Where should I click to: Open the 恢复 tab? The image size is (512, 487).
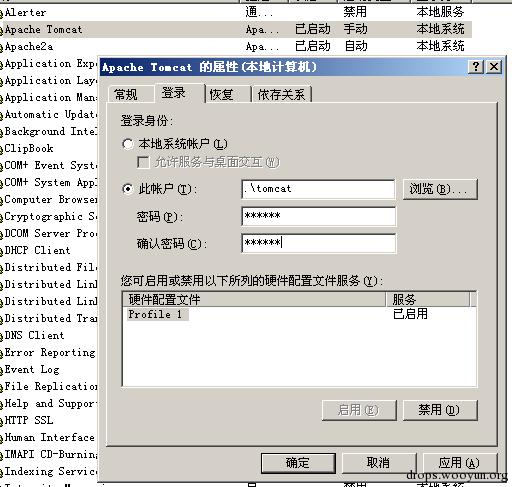[221, 94]
